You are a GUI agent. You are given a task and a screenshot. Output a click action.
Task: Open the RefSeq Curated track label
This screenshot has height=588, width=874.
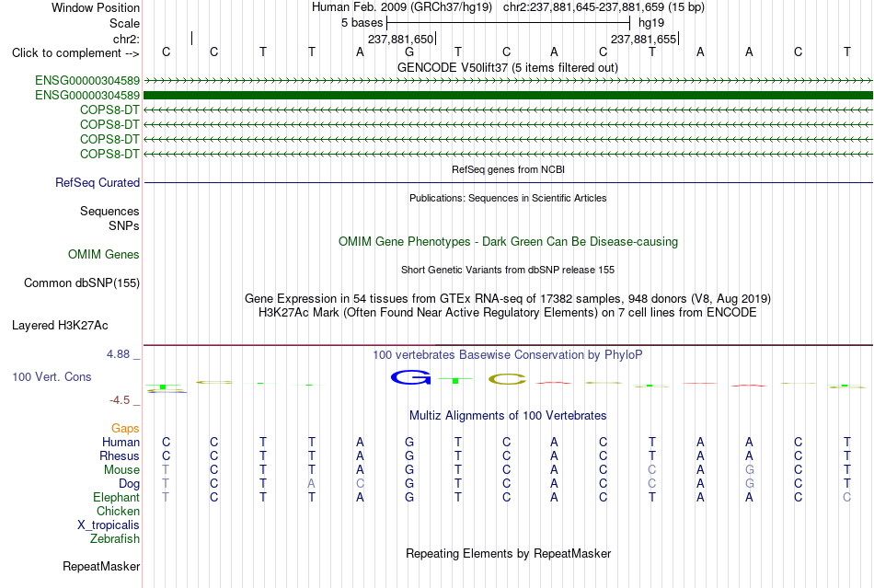click(98, 183)
